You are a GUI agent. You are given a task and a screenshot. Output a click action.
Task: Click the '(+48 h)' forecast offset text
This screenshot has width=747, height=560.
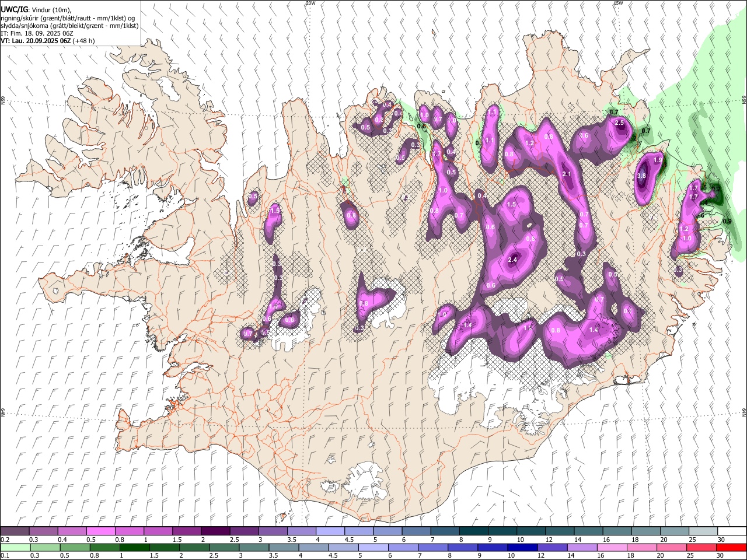[x=83, y=41]
